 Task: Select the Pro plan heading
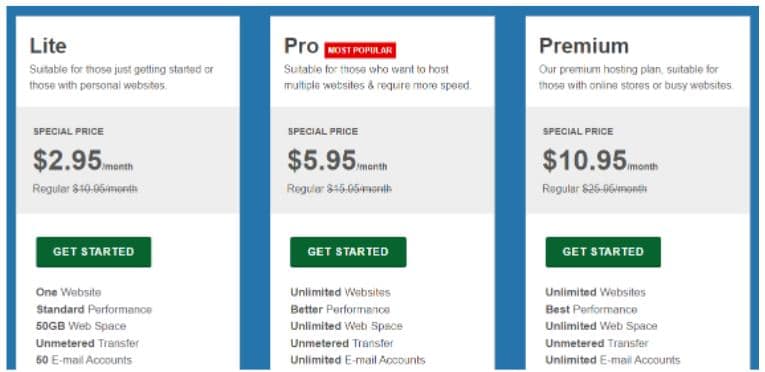[x=302, y=46]
